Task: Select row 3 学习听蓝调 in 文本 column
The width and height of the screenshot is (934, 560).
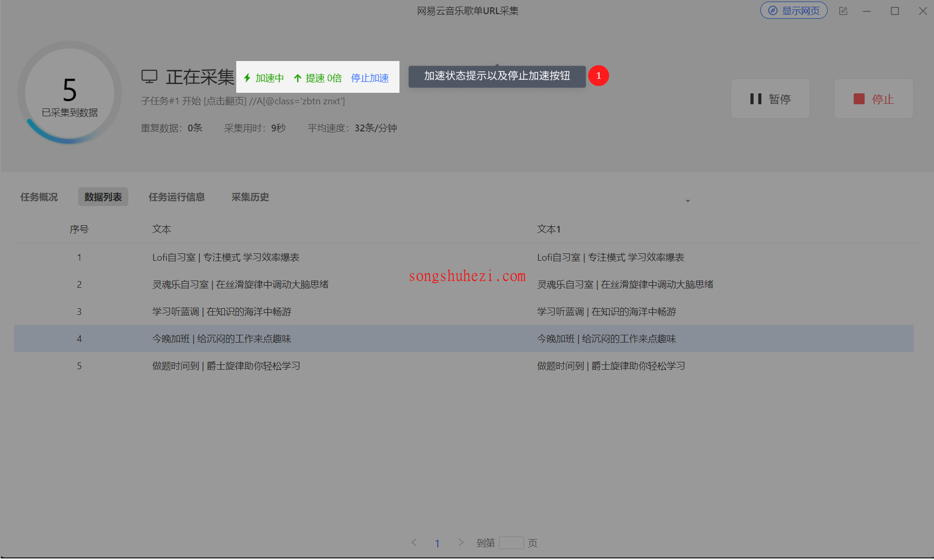Action: pyautogui.click(x=222, y=311)
